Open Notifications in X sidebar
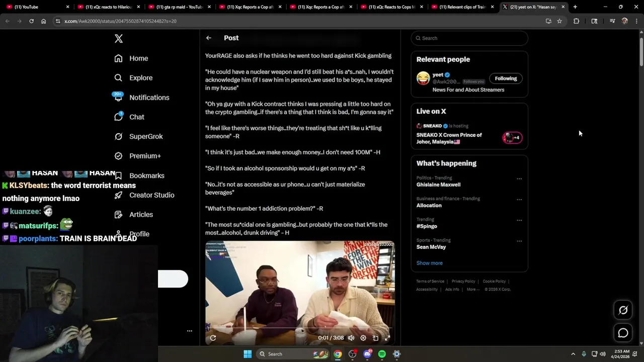This screenshot has height=362, width=644. 141,98
